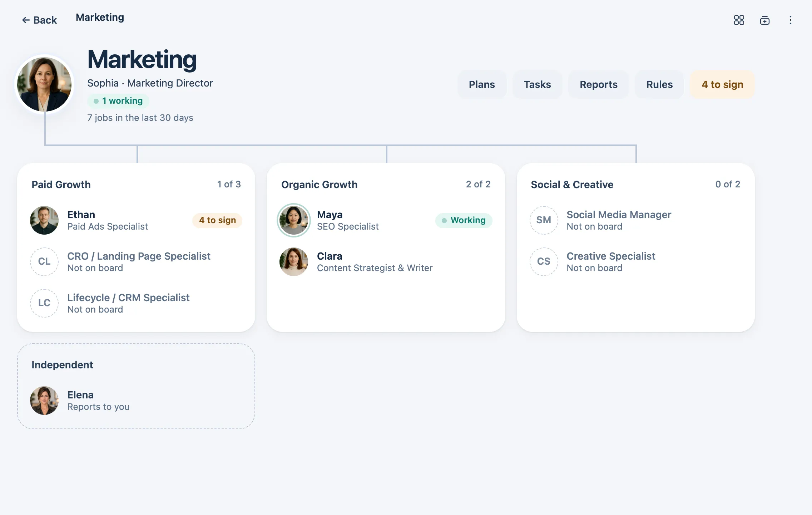This screenshot has height=515, width=812.
Task: Click Clara's avatar photo
Action: (294, 262)
